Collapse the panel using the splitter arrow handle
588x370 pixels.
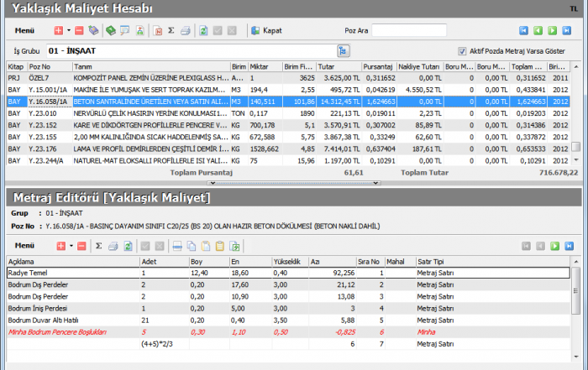pos(212,182)
